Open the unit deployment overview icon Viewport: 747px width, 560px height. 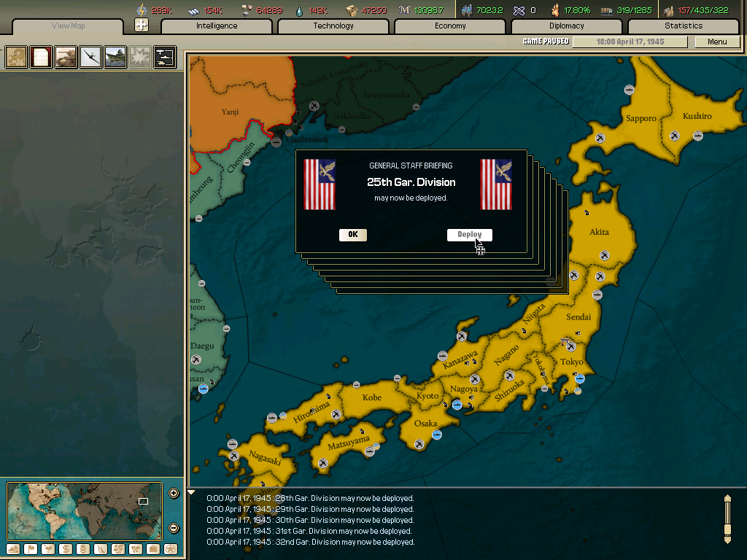coord(164,57)
